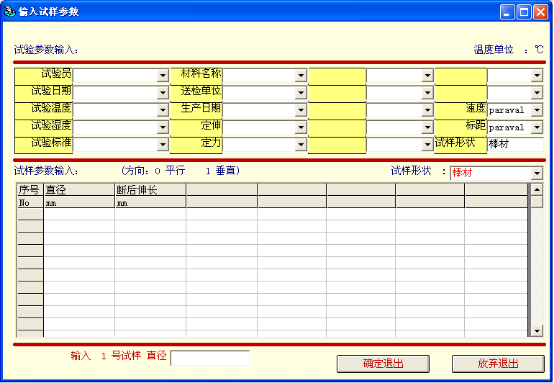Screen dimensions: 554x383
Task: Click the 确定退出 button
Action: [383, 364]
